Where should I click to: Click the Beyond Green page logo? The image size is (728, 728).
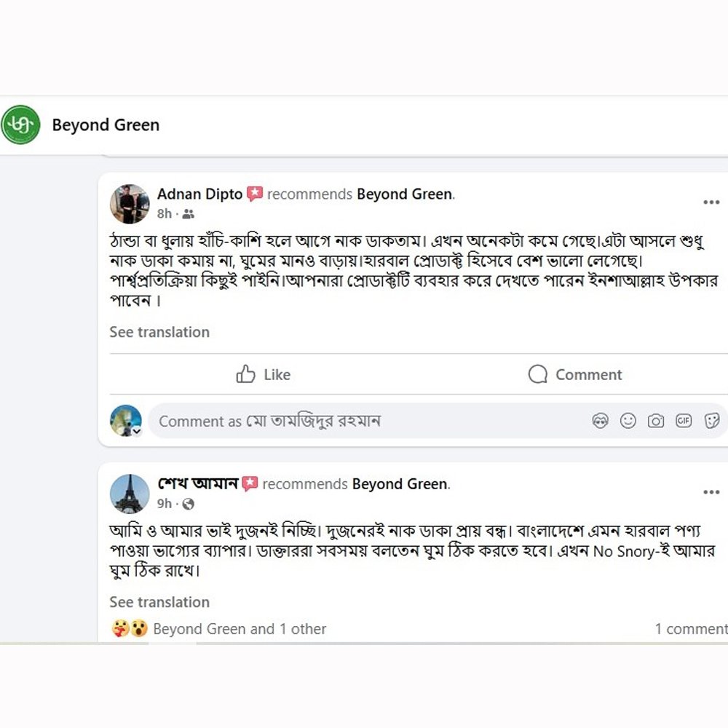pyautogui.click(x=20, y=124)
